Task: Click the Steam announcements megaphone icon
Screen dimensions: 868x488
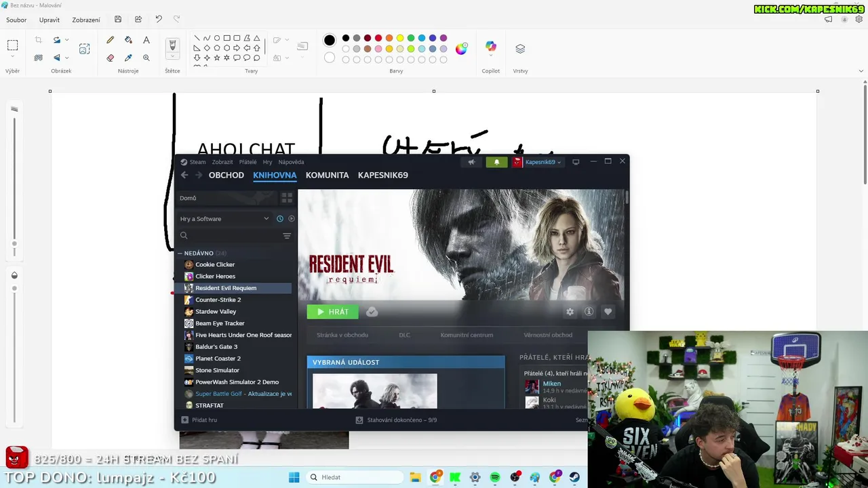Action: click(471, 162)
